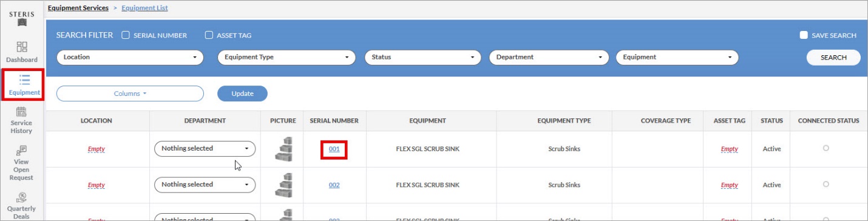Screen dimensions: 868x221
Task: Enable the Asset Tag search checkbox
Action: pos(209,35)
